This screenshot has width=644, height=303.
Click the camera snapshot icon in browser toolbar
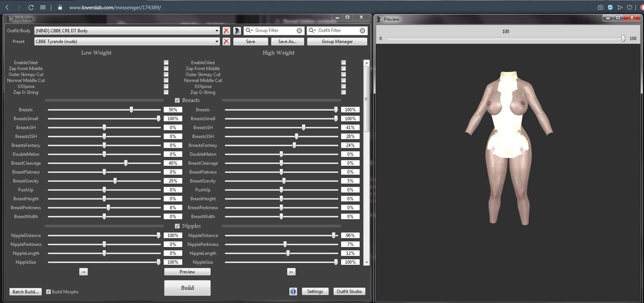601,7
